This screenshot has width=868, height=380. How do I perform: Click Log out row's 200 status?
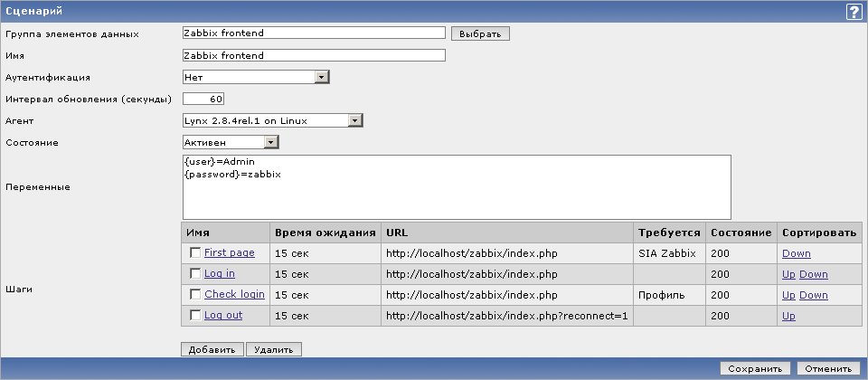721,317
